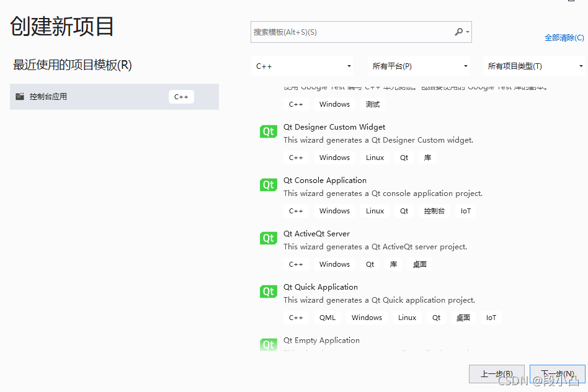Click Qt tag under Qt Console Application
Image resolution: width=588 pixels, height=392 pixels.
click(x=404, y=211)
